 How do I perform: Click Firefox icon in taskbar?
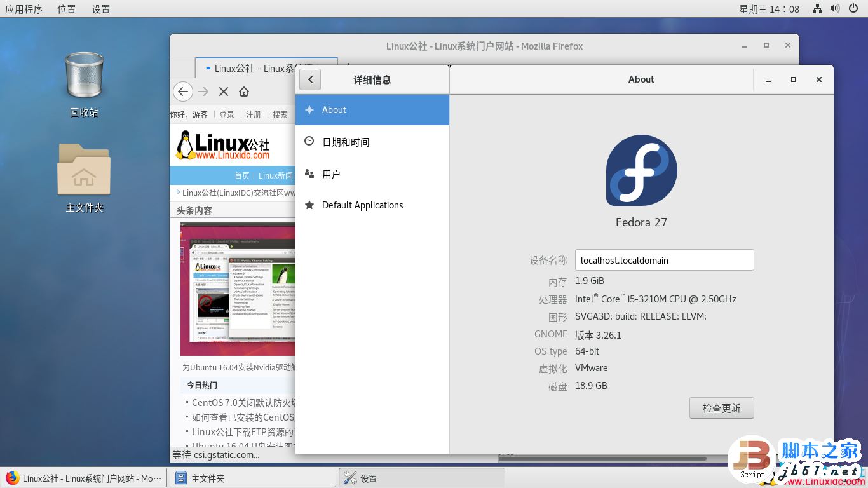point(12,478)
